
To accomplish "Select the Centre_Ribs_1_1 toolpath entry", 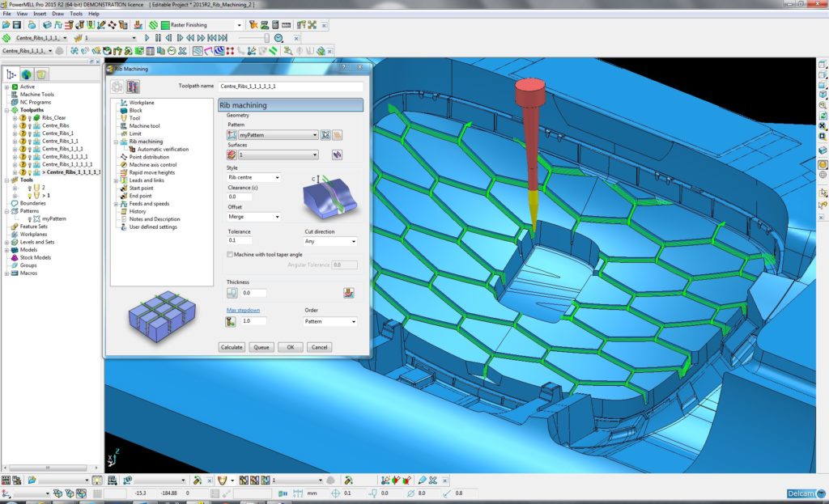I will [60, 141].
